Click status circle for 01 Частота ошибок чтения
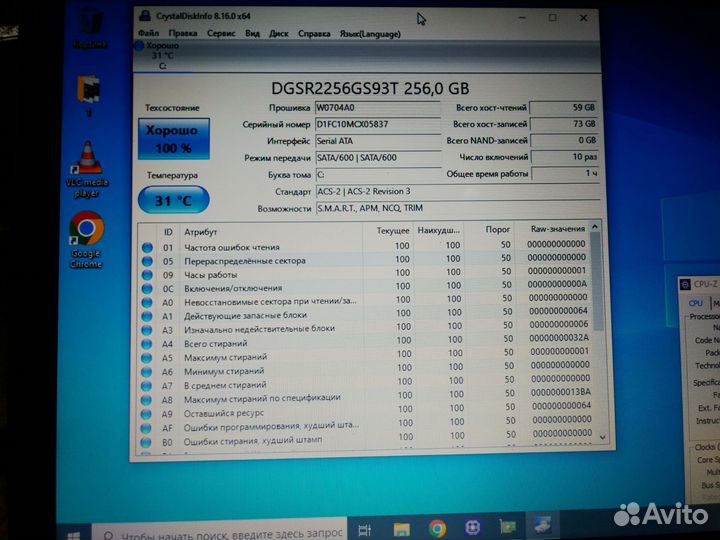Screen dimensions: 720x540 [147, 248]
